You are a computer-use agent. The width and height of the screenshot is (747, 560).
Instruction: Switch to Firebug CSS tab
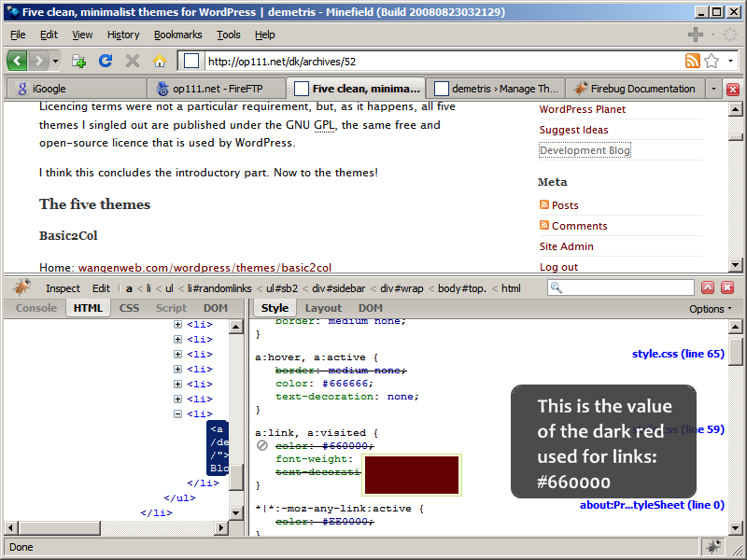click(129, 308)
